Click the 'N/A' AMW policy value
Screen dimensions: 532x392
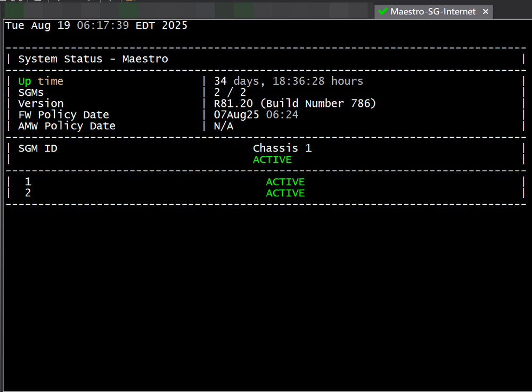224,127
